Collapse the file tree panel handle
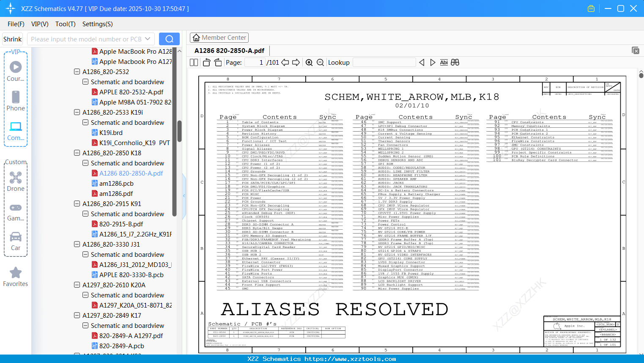This screenshot has width=644, height=363. (184, 196)
